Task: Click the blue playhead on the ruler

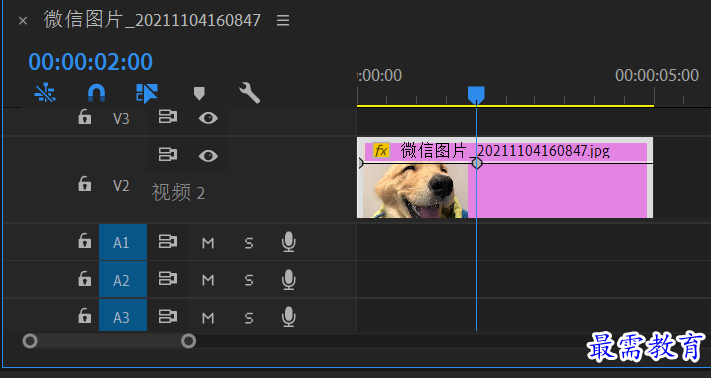Action: click(476, 95)
